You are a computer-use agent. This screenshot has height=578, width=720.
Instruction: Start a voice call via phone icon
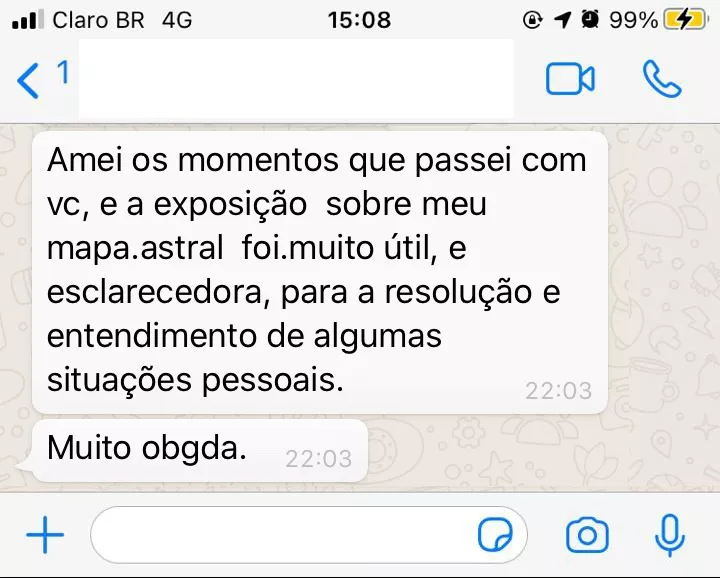pyautogui.click(x=662, y=79)
